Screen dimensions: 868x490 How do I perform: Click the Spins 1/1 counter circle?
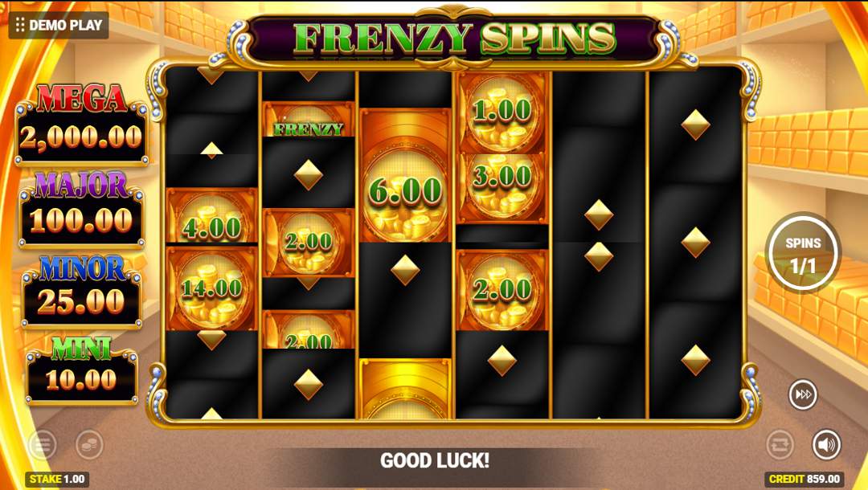(x=803, y=254)
